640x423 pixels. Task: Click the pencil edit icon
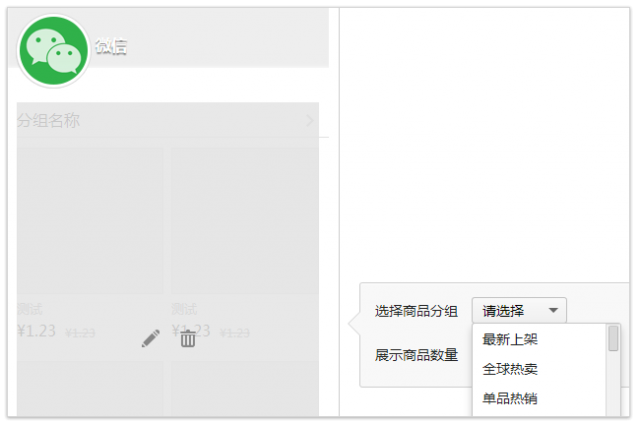click(x=151, y=339)
